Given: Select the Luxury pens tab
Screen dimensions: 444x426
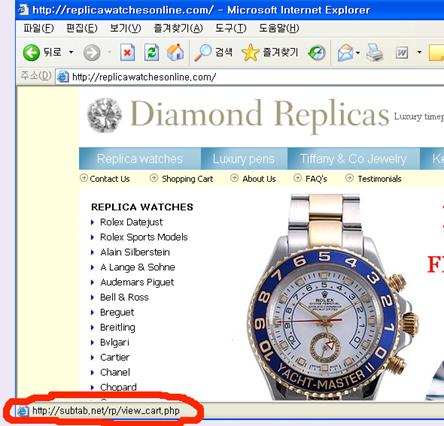Looking at the screenshot, I should coord(244,159).
